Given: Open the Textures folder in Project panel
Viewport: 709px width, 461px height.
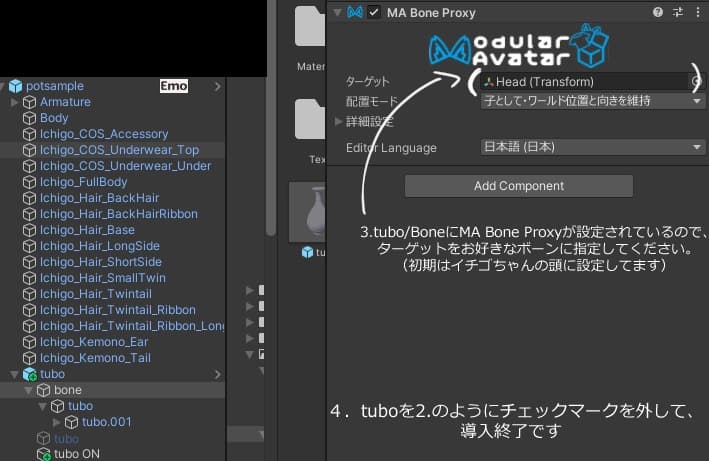Looking at the screenshot, I should 310,119.
